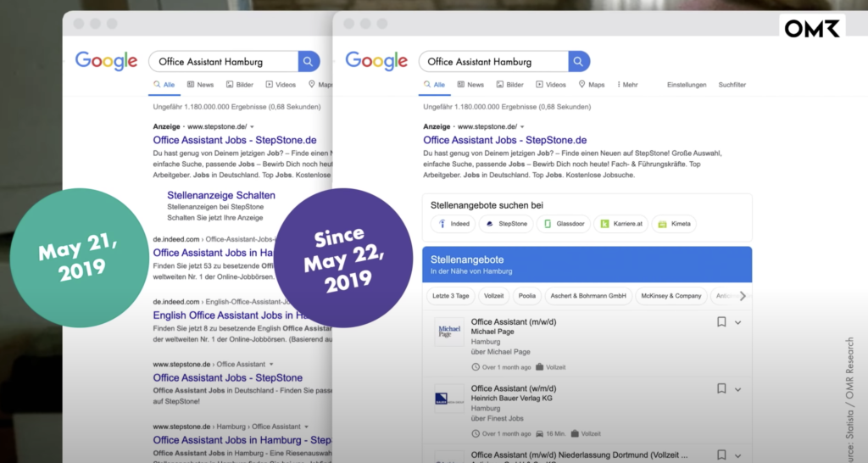
Task: Open Office Assistant Jobs in Hamburg - StepStone result
Action: pos(242,440)
